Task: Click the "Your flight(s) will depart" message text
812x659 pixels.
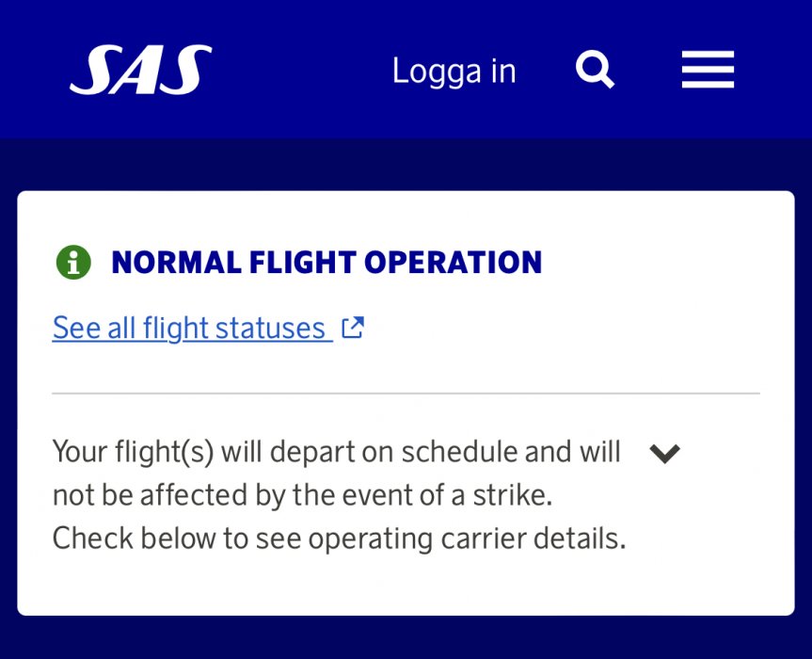Action: click(x=336, y=452)
